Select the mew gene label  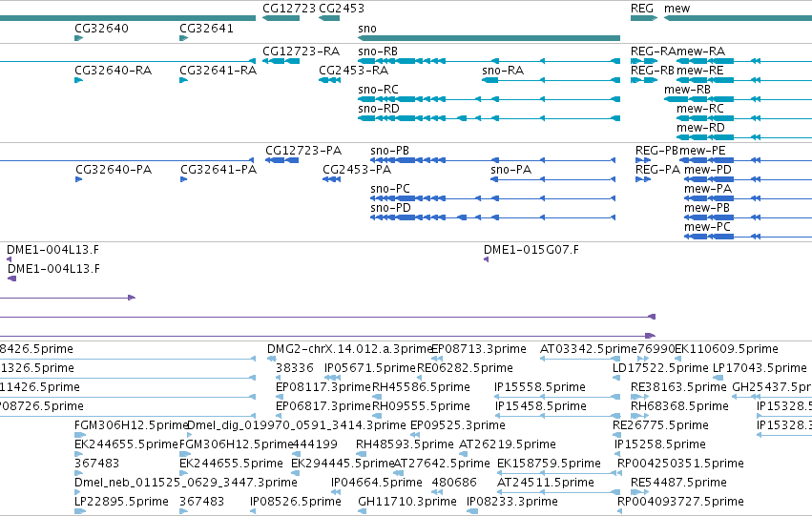(x=677, y=9)
